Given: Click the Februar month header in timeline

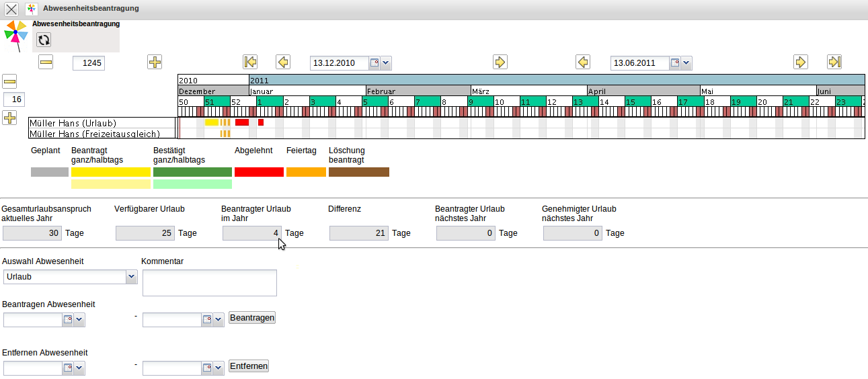Looking at the screenshot, I should click(418, 91).
